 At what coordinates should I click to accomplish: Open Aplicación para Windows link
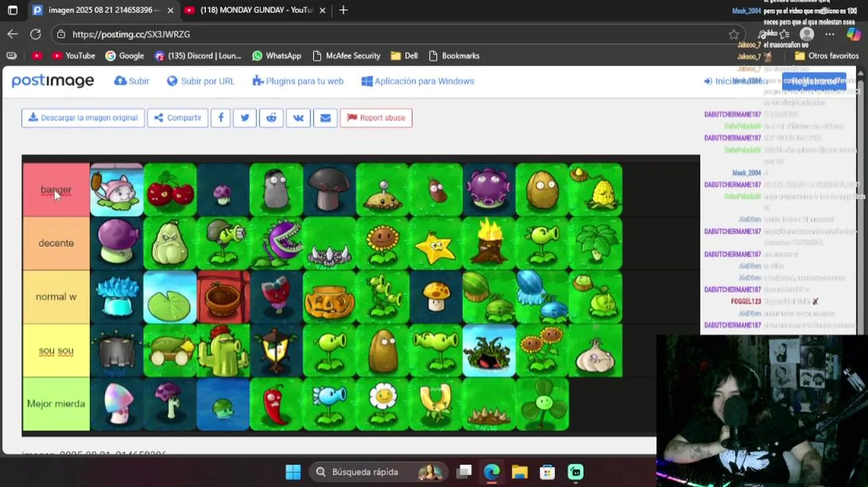[x=418, y=81]
